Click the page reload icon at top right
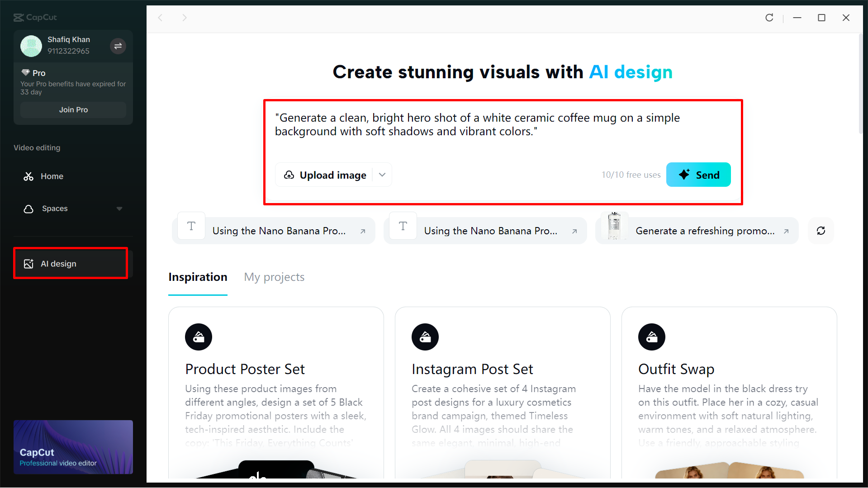Screen dimensions: 868x488 coord(769,18)
